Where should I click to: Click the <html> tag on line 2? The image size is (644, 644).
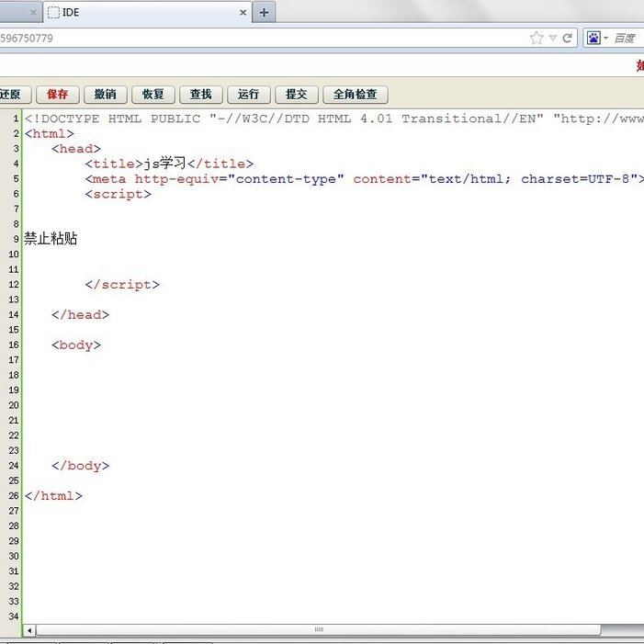(x=50, y=134)
